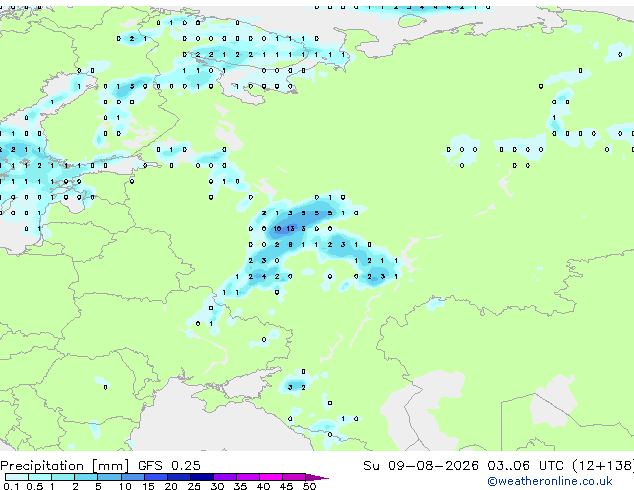Select the 45–50 mm legend swatch

coord(294,477)
